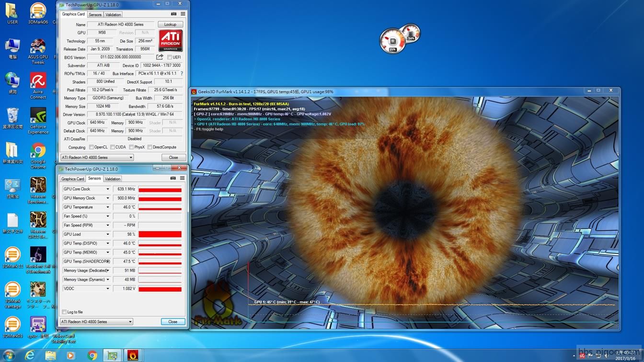This screenshot has width=644, height=362.
Task: Toggle the CUDA checkbox
Action: coord(113,147)
